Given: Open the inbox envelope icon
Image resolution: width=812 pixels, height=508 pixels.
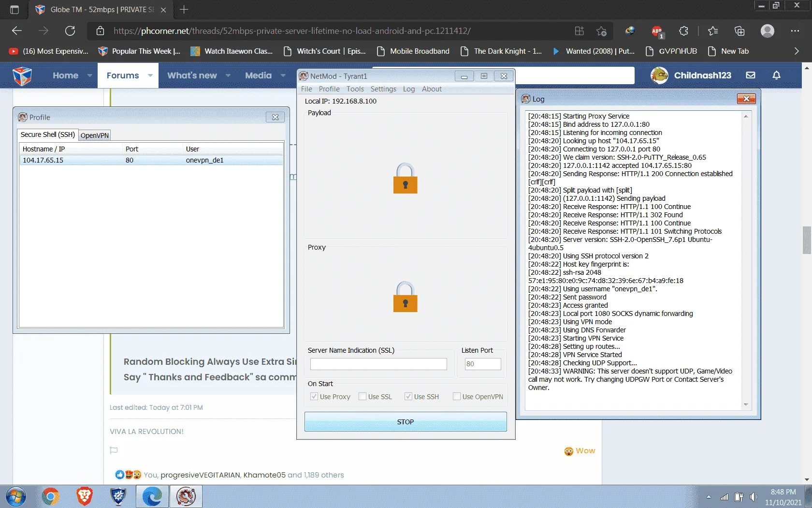Looking at the screenshot, I should (751, 75).
